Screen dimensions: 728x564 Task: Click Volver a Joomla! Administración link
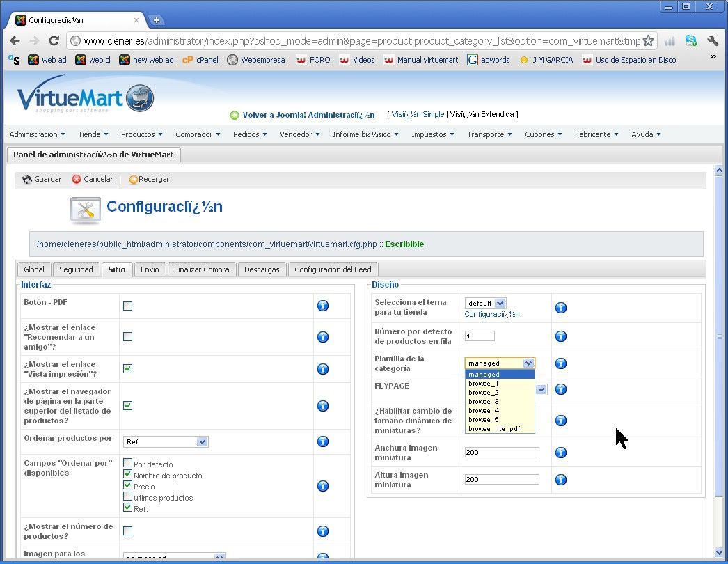pyautogui.click(x=308, y=115)
